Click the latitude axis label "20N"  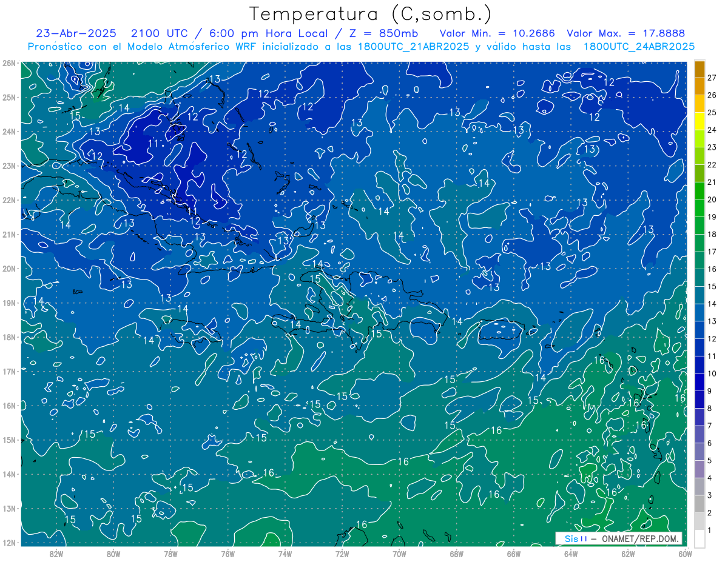[x=9, y=269]
